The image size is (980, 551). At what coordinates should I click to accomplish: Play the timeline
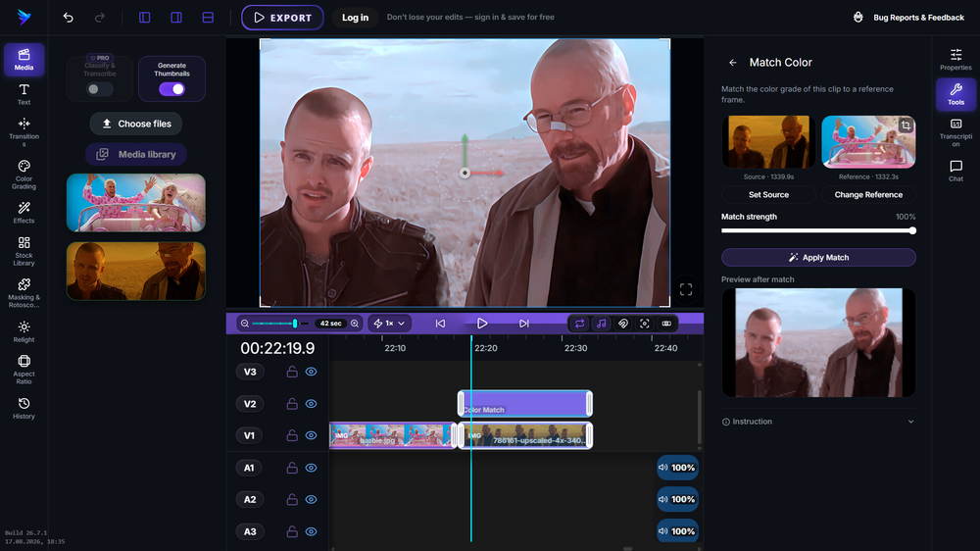tap(482, 324)
